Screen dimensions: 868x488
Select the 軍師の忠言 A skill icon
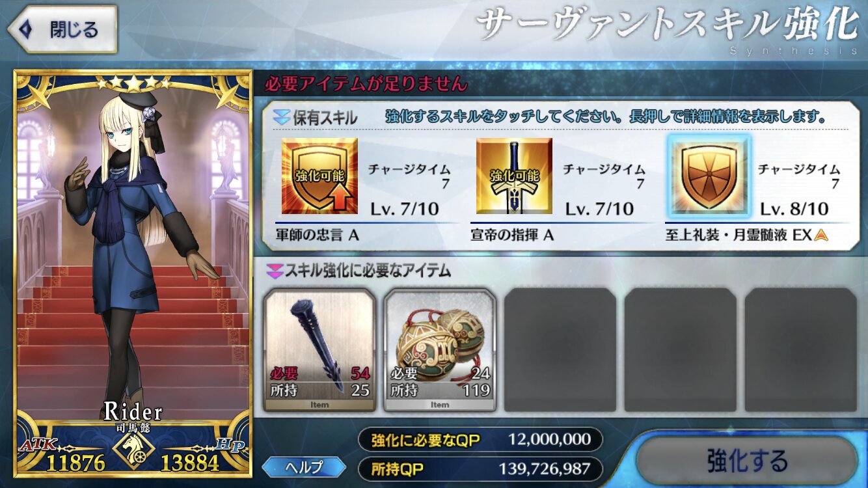point(319,176)
